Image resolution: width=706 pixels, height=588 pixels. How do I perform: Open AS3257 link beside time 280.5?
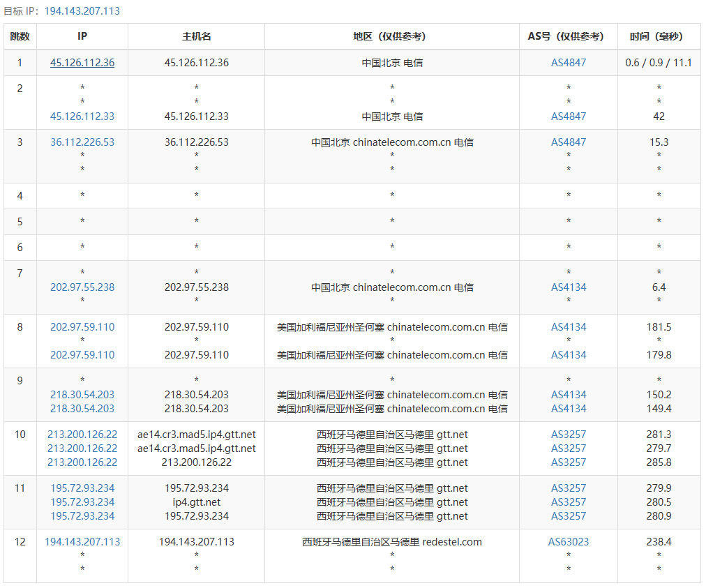(x=569, y=502)
